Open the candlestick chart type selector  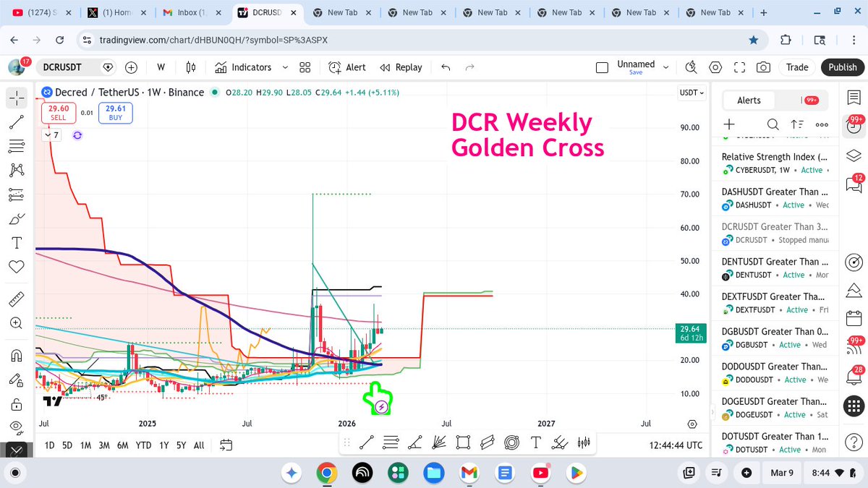point(191,67)
